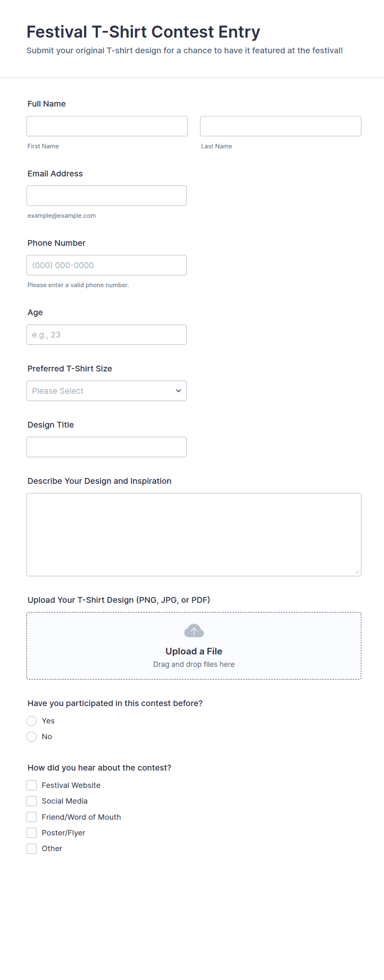Image resolution: width=384 pixels, height=980 pixels.
Task: Check the Poster/Flyer checkbox
Action: (x=32, y=833)
